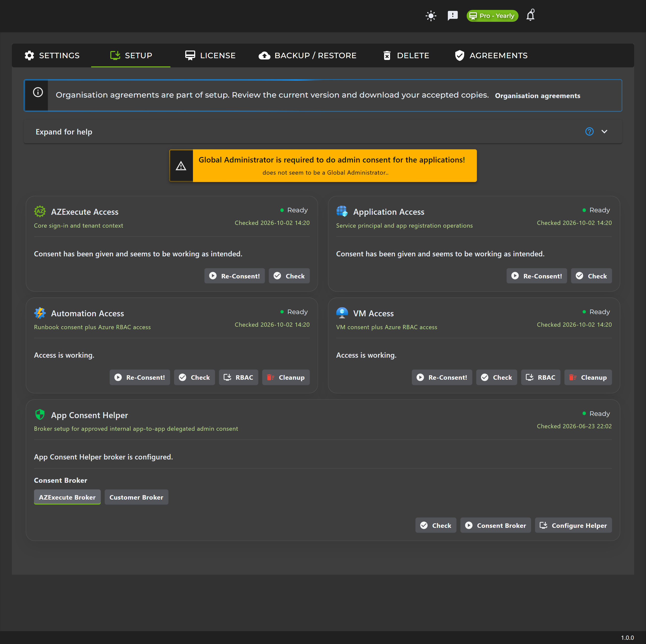Viewport: 646px width, 644px height.
Task: Click the Pro - Yearly license badge
Action: 492,16
